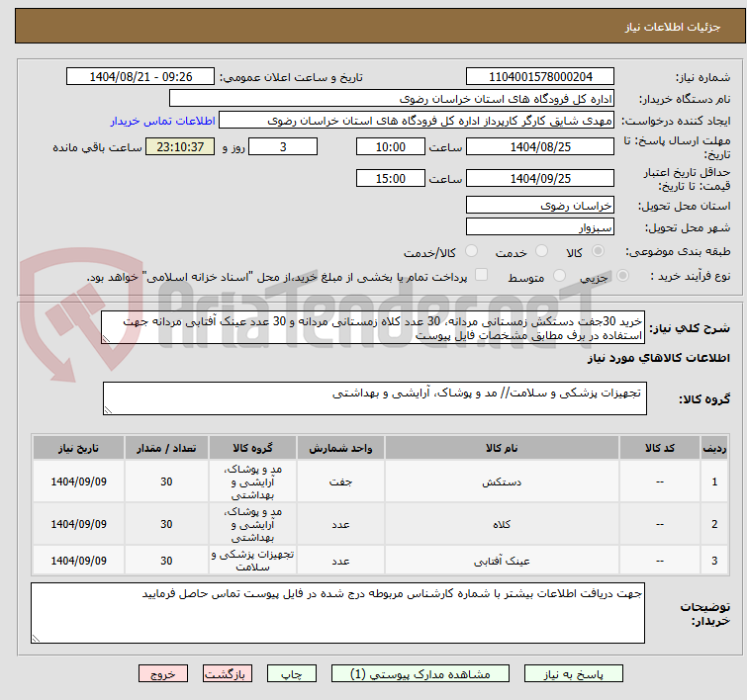Image resolution: width=747 pixels, height=700 pixels.
Task: Click the شماره نیاز number field
Action: [539, 77]
